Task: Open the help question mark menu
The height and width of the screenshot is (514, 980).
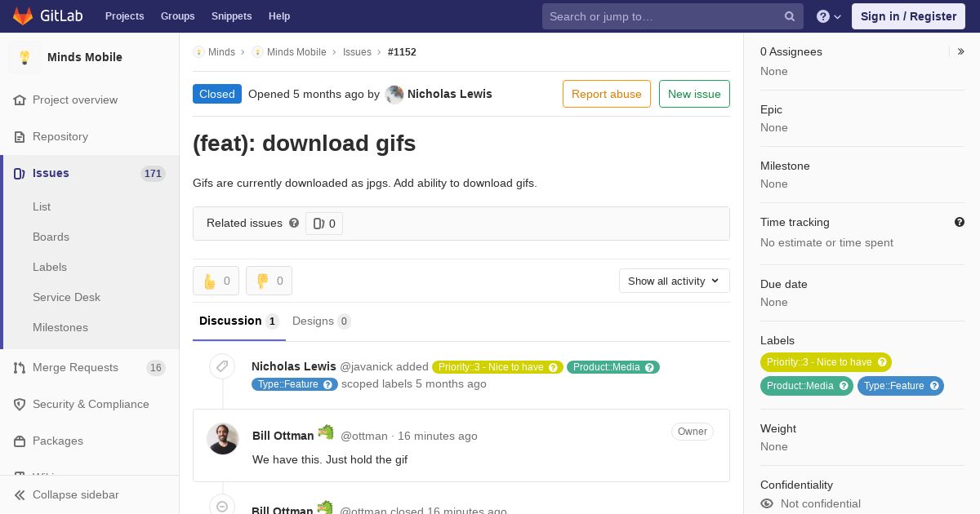Action: (829, 16)
